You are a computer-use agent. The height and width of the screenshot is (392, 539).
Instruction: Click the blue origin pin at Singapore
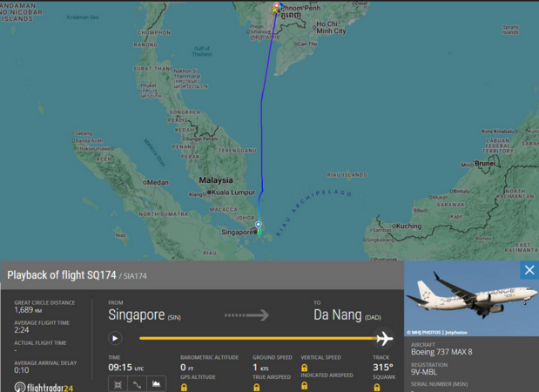tap(258, 225)
